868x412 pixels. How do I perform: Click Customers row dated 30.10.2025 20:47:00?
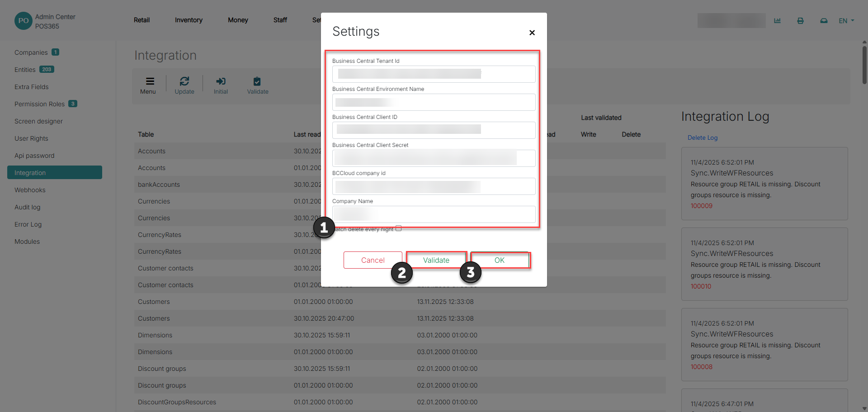pyautogui.click(x=400, y=318)
